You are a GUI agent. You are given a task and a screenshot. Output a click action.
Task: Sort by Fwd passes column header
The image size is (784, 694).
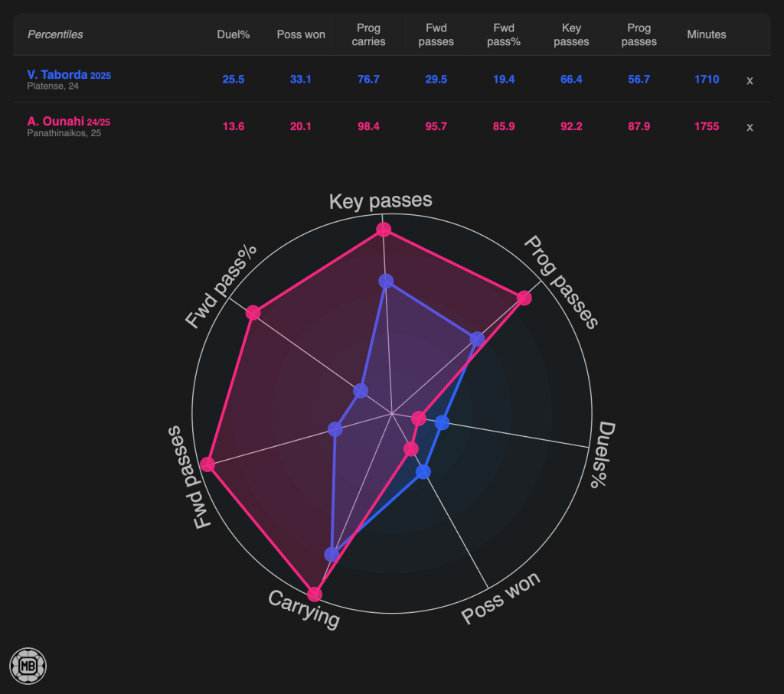(x=436, y=34)
